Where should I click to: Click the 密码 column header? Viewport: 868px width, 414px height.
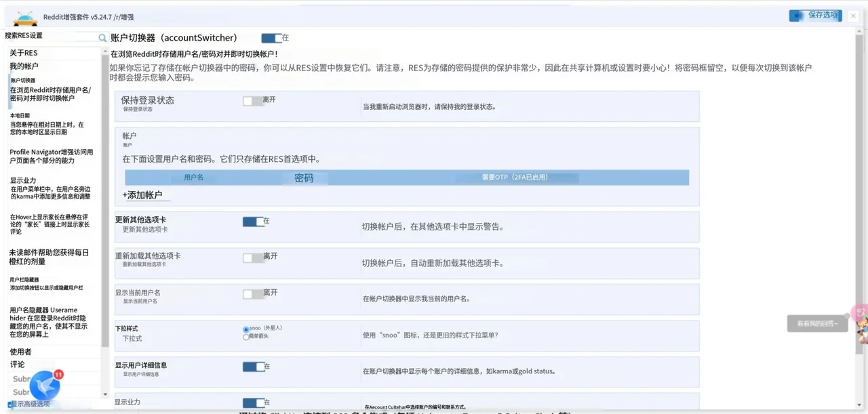(304, 178)
